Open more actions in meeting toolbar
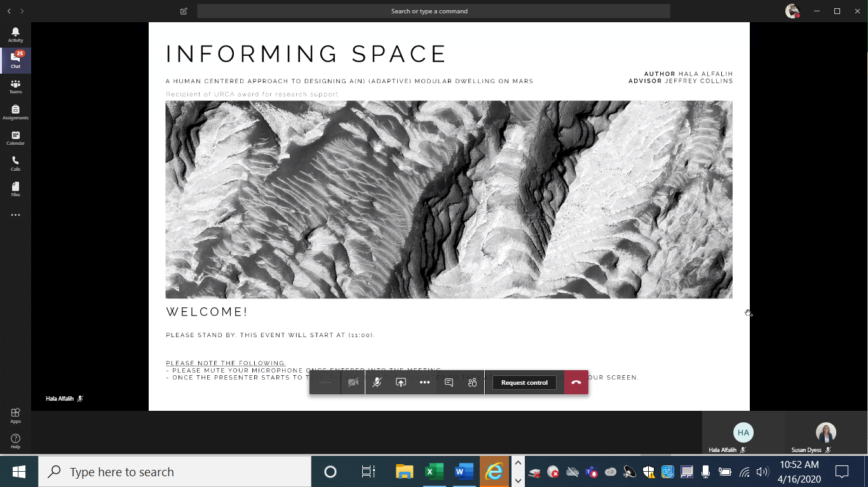 [x=424, y=383]
